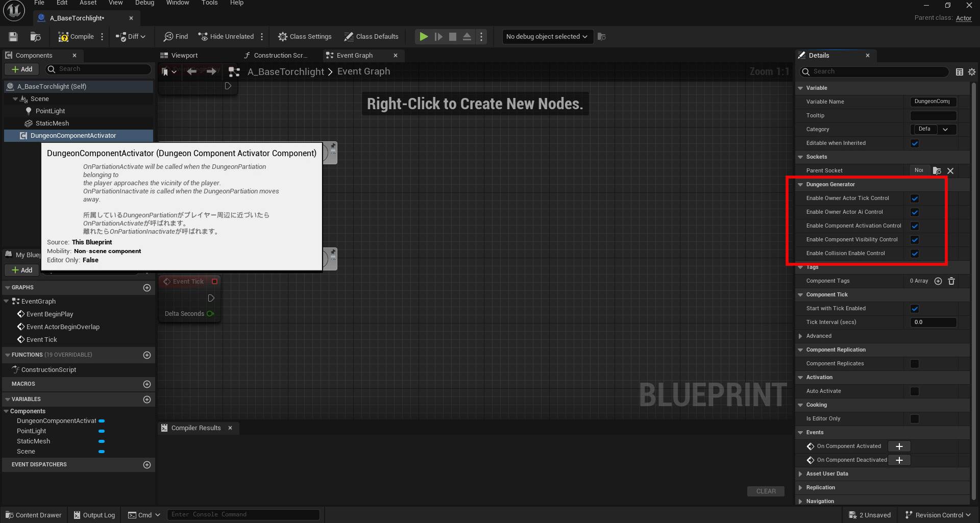Screen dimensions: 980x523
Task: Open the Diff dropdown
Action: point(131,37)
